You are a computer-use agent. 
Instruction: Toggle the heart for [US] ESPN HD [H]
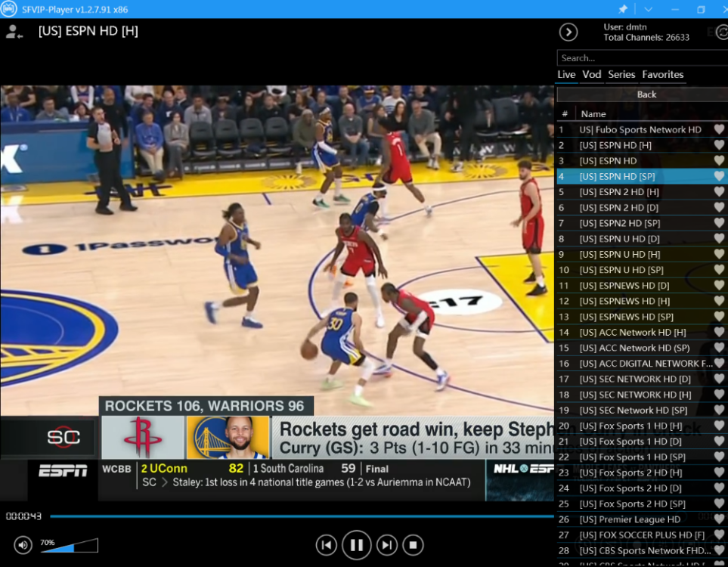719,145
